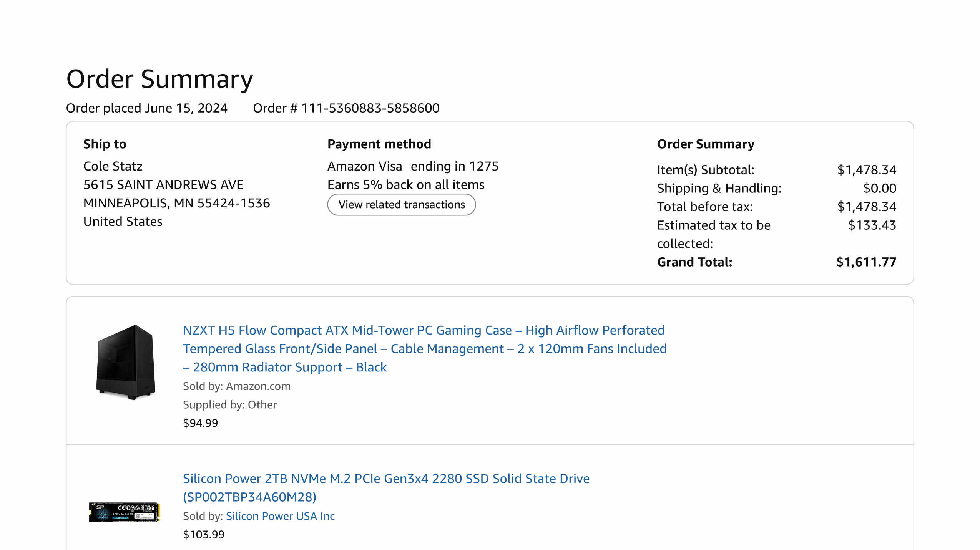Click the Silicon Power SSD product image
Image resolution: width=980 pixels, height=550 pixels.
click(124, 512)
